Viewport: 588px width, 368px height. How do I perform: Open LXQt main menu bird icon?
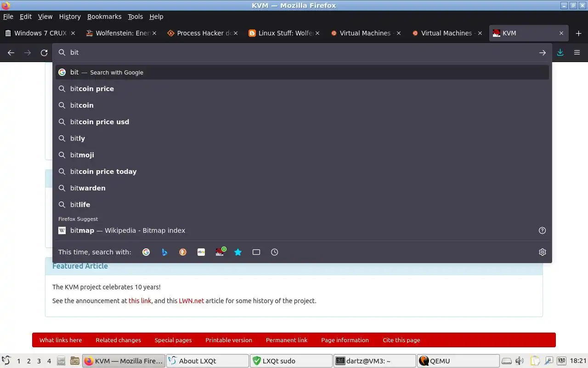(6, 361)
